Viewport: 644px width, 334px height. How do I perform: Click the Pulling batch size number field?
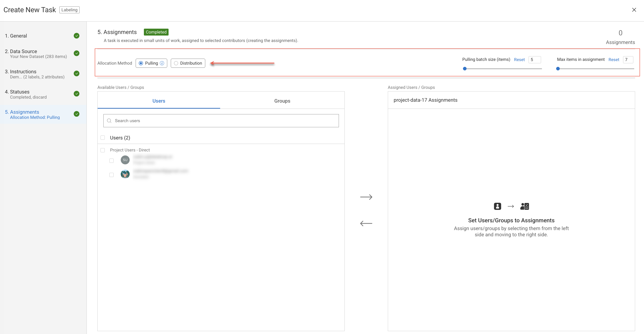[535, 60]
